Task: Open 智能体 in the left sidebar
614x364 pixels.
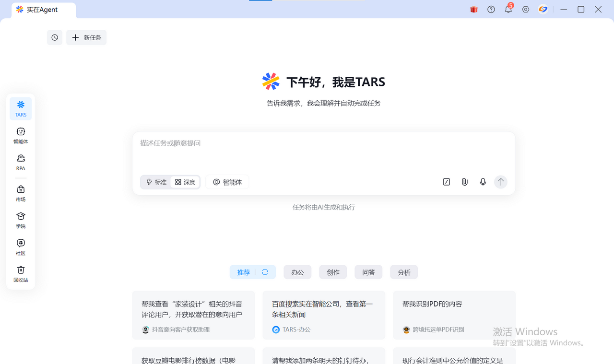Action: click(21, 136)
